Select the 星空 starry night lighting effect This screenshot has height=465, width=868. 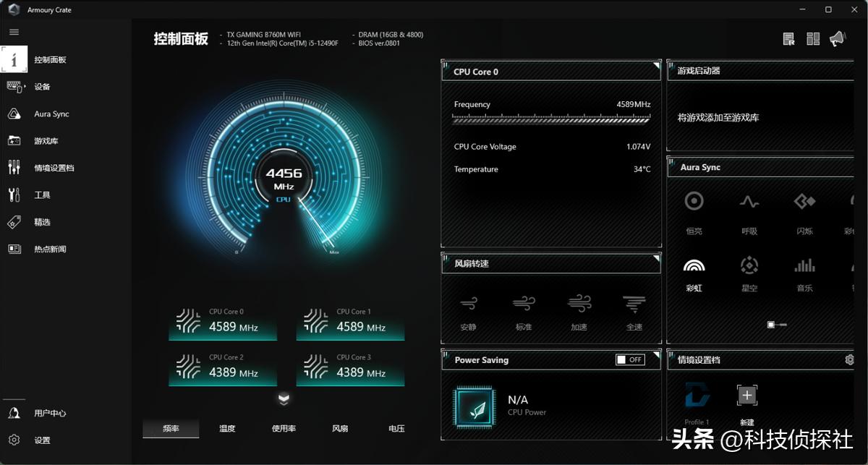pyautogui.click(x=749, y=266)
